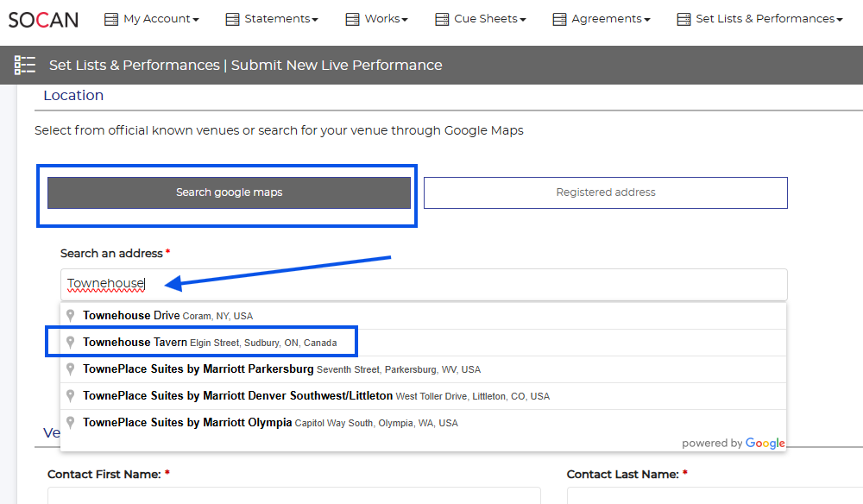Click the Set Lists & Performances menu icon
The width and height of the screenshot is (863, 504).
683,19
